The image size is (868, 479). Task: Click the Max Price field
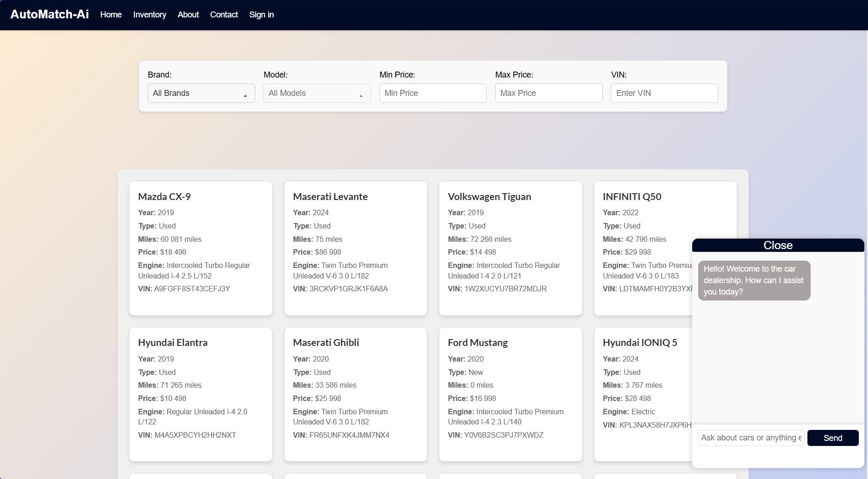(549, 93)
